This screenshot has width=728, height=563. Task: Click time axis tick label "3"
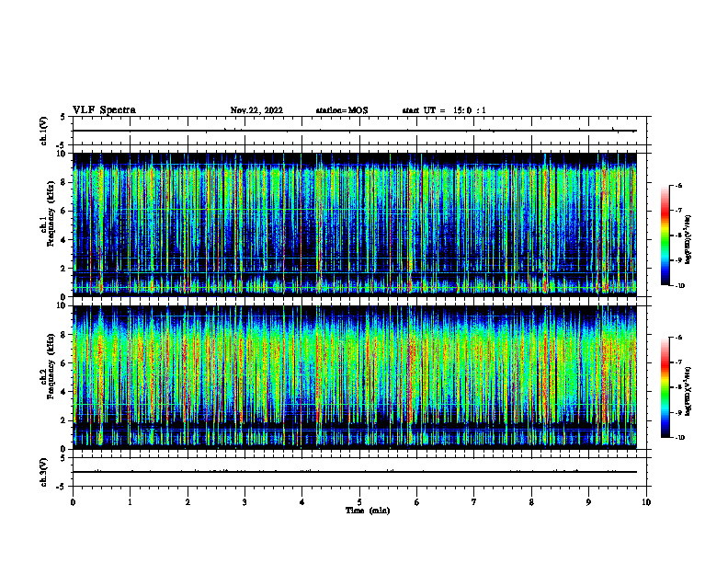coord(245,502)
